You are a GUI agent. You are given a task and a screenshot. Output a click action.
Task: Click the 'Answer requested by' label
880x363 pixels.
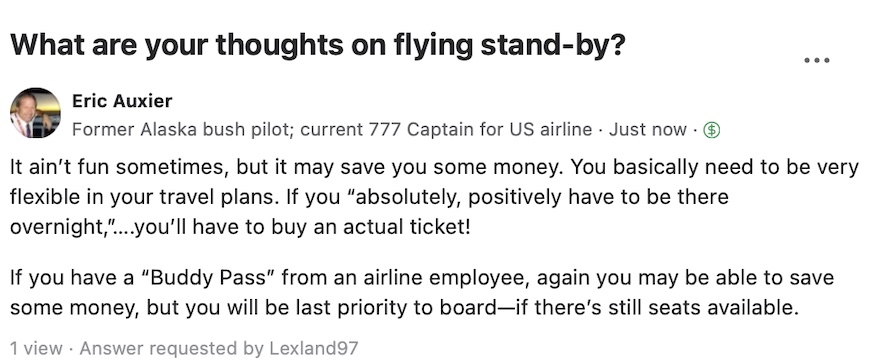pyautogui.click(x=171, y=348)
